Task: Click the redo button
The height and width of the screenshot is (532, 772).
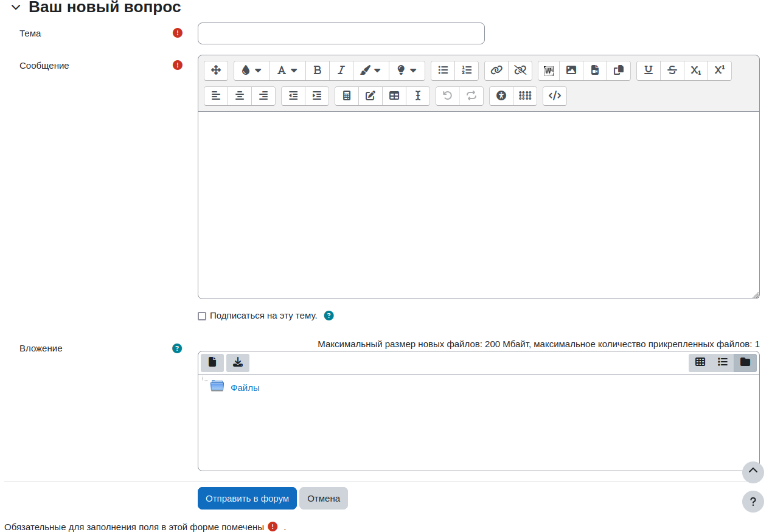Action: click(x=471, y=96)
